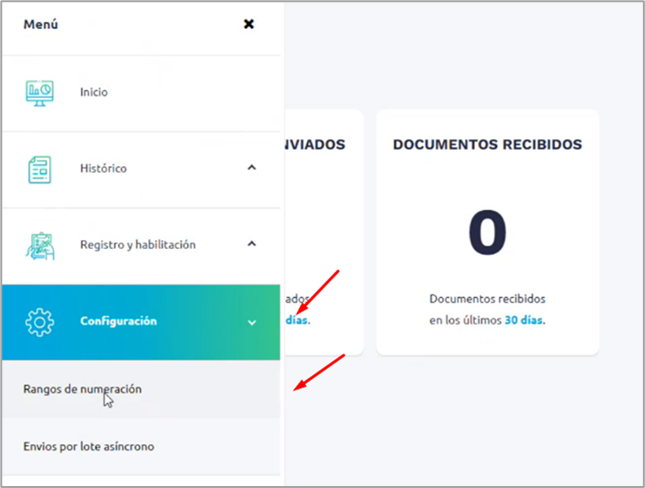645x488 pixels.
Task: Select Registro y habilitación label text
Action: click(137, 245)
